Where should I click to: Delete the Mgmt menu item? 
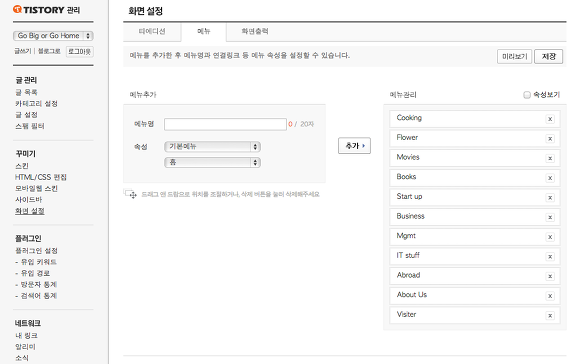coord(550,237)
